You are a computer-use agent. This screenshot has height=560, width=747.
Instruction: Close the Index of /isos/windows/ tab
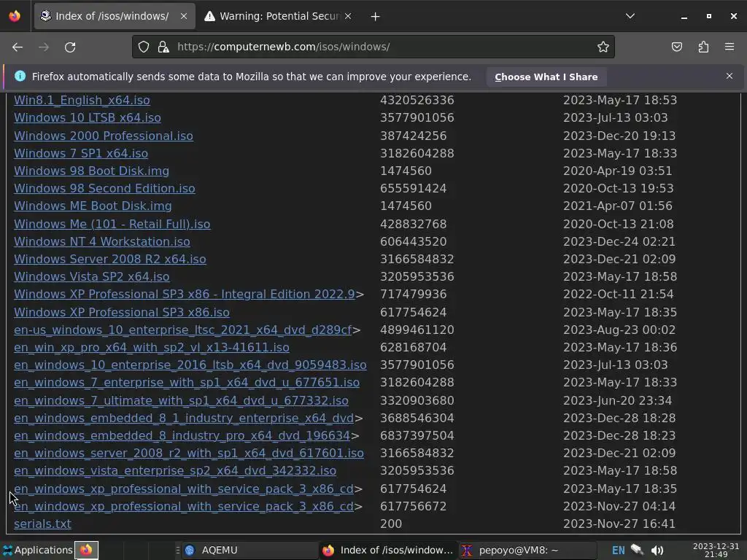tap(183, 16)
